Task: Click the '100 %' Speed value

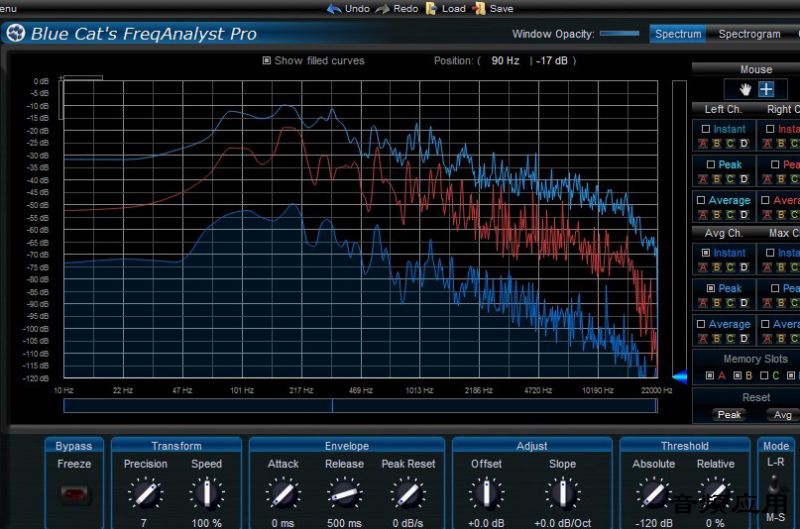Action: (207, 523)
